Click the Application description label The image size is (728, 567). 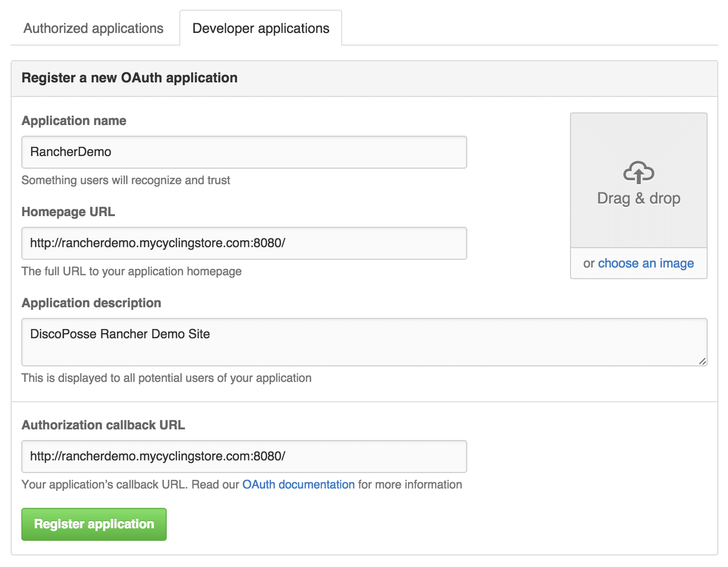(x=91, y=303)
